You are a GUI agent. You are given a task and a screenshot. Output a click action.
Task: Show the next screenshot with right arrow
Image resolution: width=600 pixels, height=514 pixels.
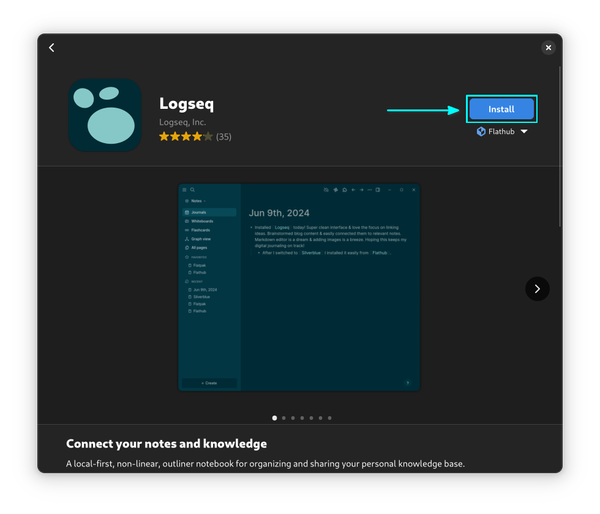pos(537,288)
